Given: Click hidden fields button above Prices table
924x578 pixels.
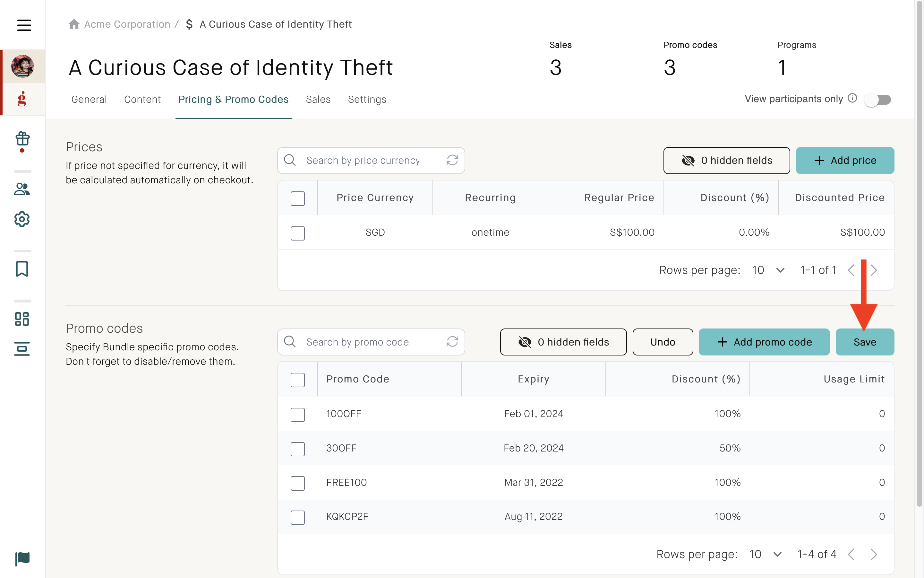Looking at the screenshot, I should click(x=727, y=161).
